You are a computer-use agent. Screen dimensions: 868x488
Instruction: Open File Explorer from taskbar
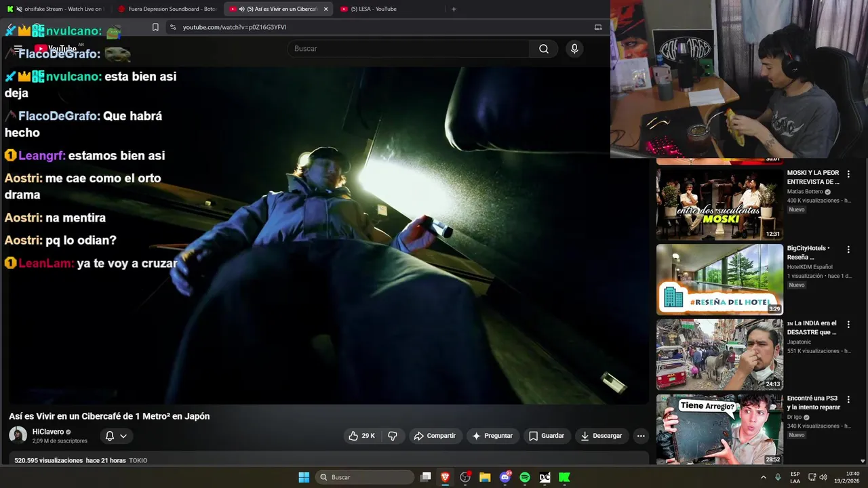pyautogui.click(x=485, y=477)
